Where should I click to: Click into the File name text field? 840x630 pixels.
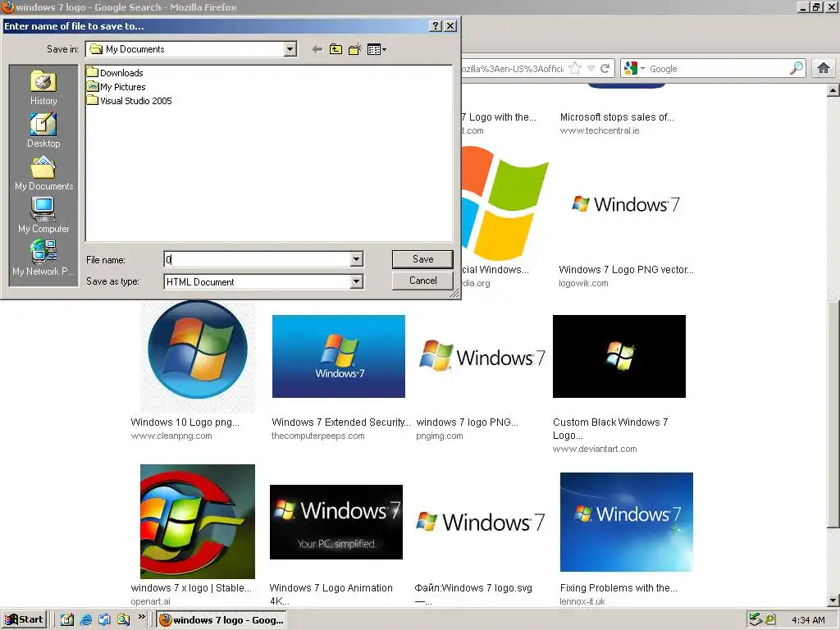click(257, 259)
